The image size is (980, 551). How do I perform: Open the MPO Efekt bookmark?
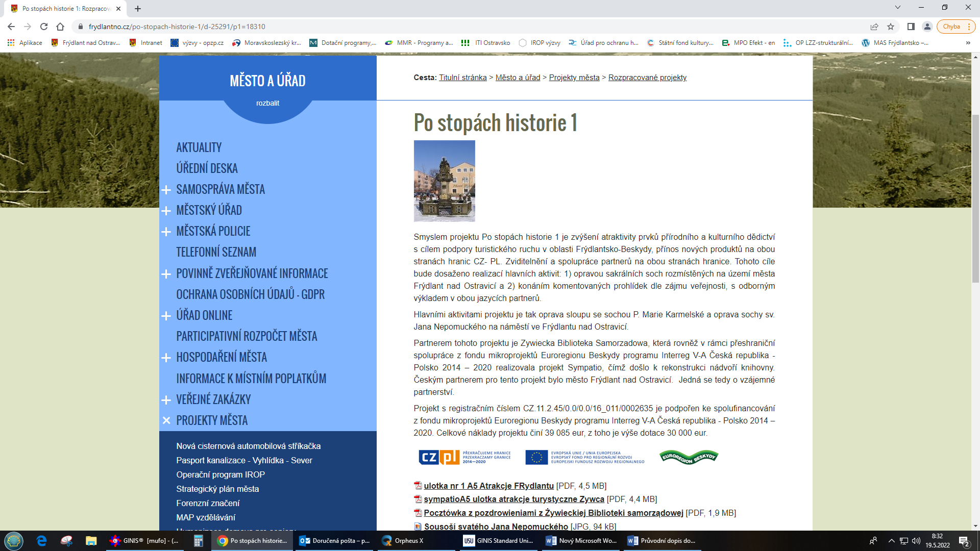(x=748, y=43)
